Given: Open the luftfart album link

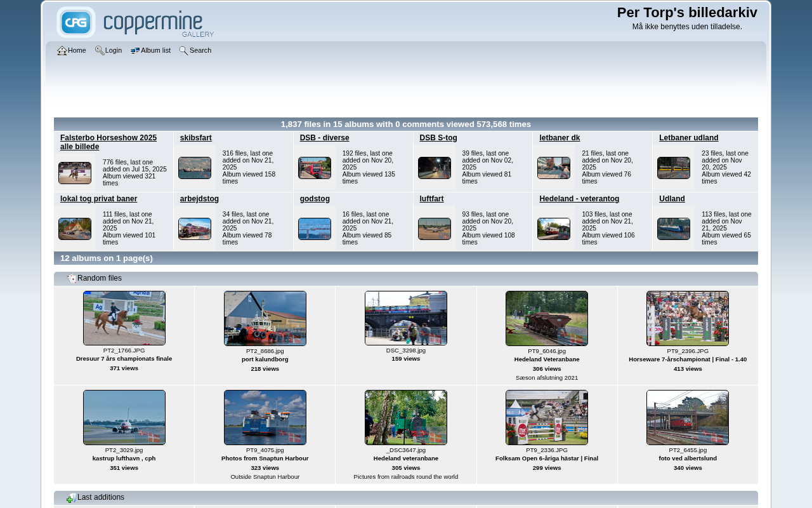Looking at the screenshot, I should tap(432, 199).
